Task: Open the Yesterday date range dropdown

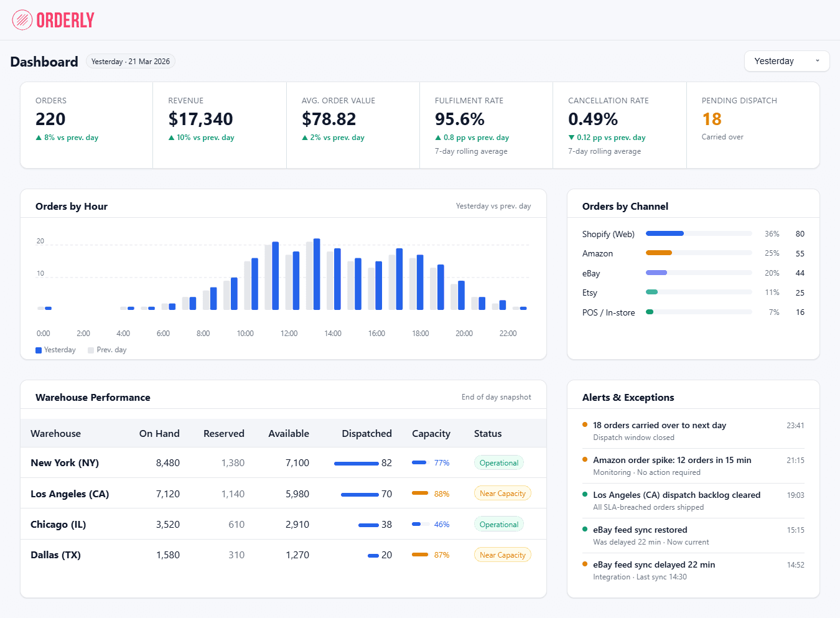Action: pyautogui.click(x=787, y=61)
